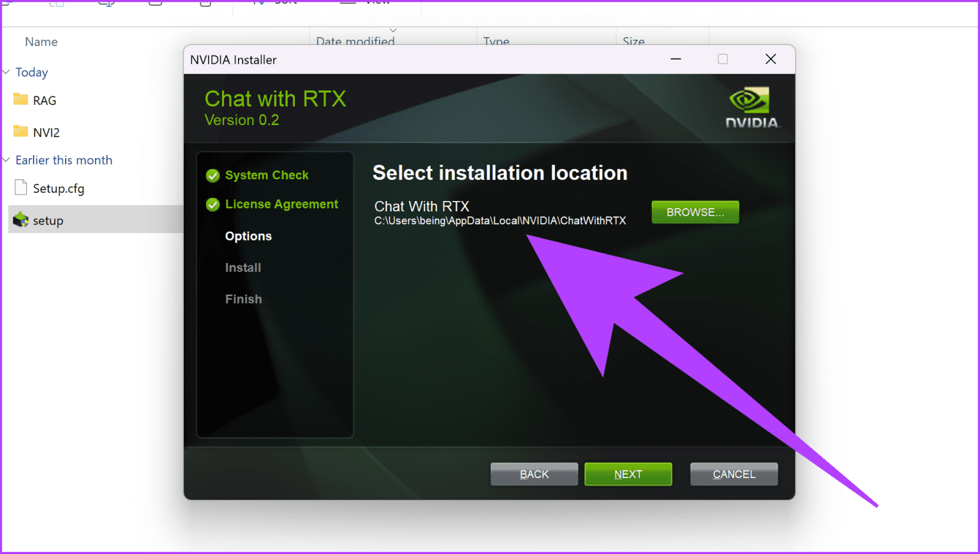Click NEXT to continue installation
The image size is (980, 554).
[628, 474]
